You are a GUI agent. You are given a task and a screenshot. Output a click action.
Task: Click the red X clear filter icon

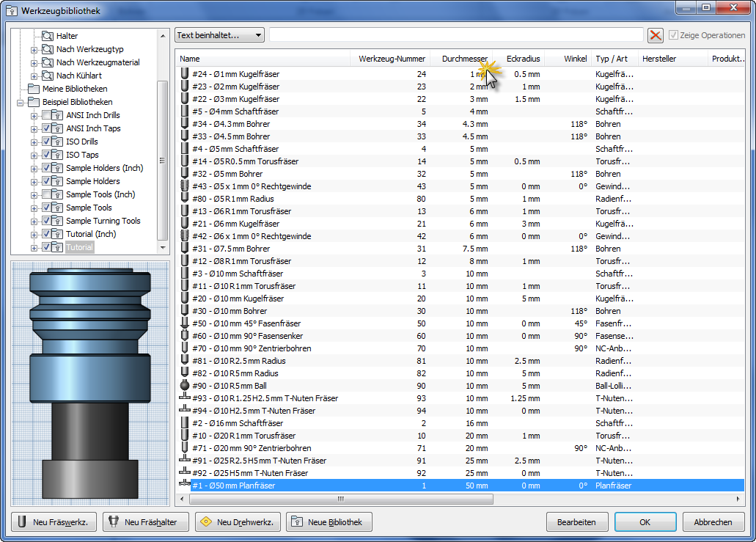click(655, 35)
